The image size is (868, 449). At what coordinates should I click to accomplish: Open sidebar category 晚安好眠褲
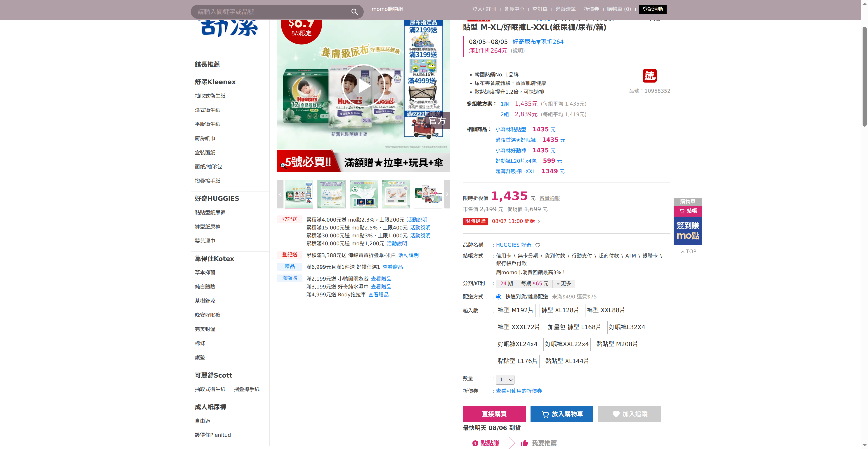coord(208,315)
